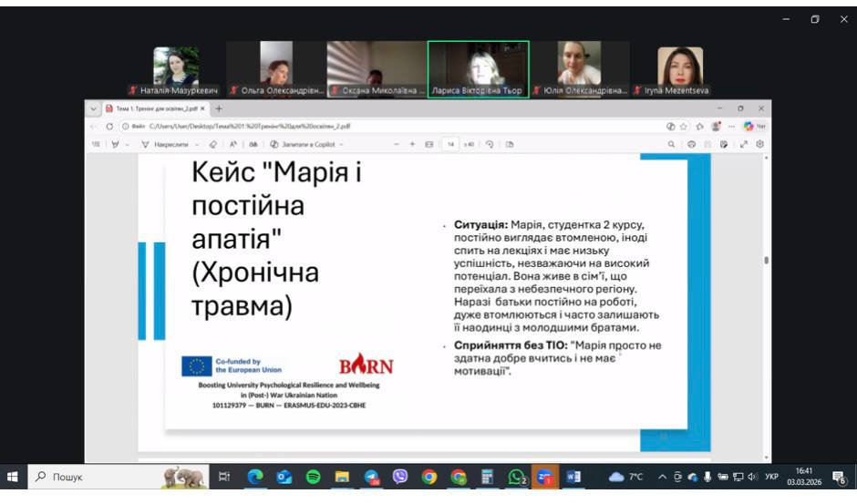
Task: Open Word from the taskbar
Action: tap(573, 477)
